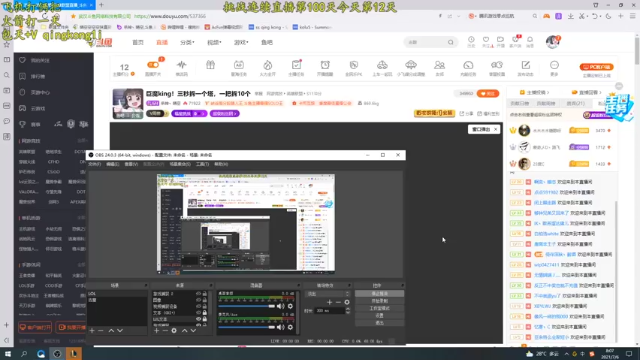Open the 帮助 Help menu in OBS

(221, 164)
